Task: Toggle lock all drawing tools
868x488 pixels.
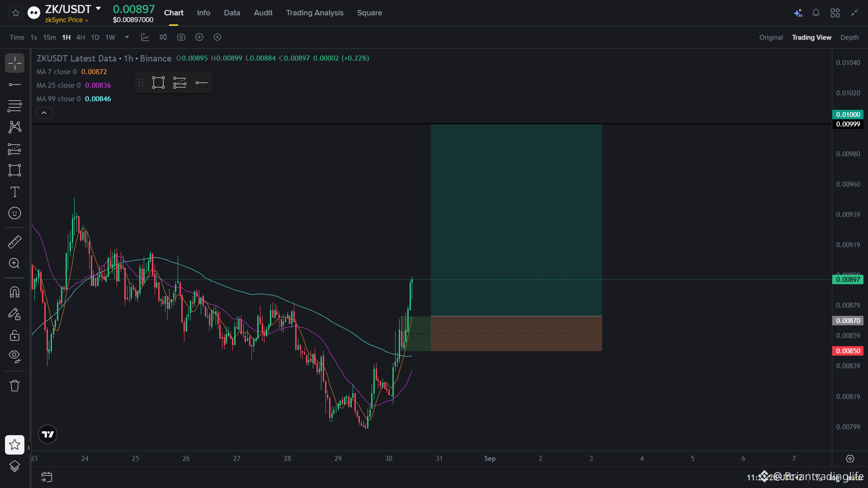Action: click(x=14, y=335)
